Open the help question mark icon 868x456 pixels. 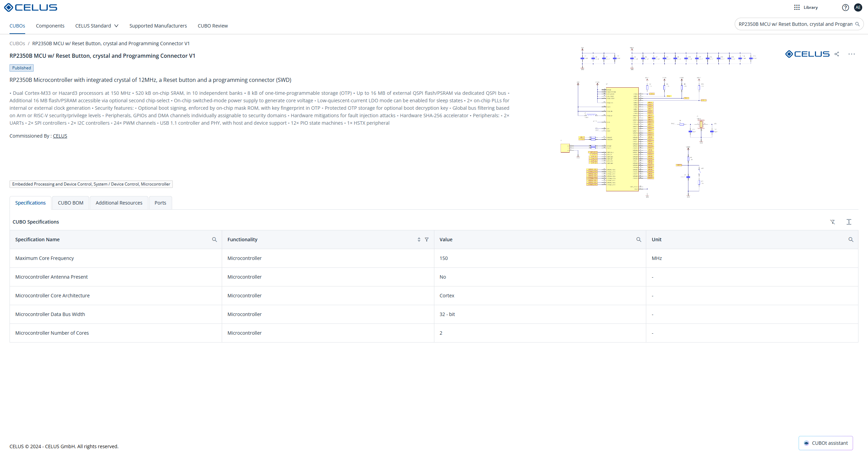tap(845, 7)
